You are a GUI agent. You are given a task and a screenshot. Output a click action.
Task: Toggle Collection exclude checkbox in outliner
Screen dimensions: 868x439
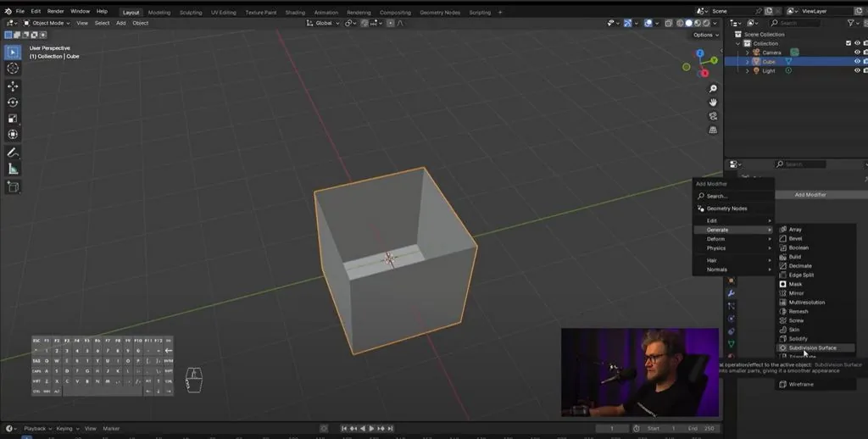point(848,43)
